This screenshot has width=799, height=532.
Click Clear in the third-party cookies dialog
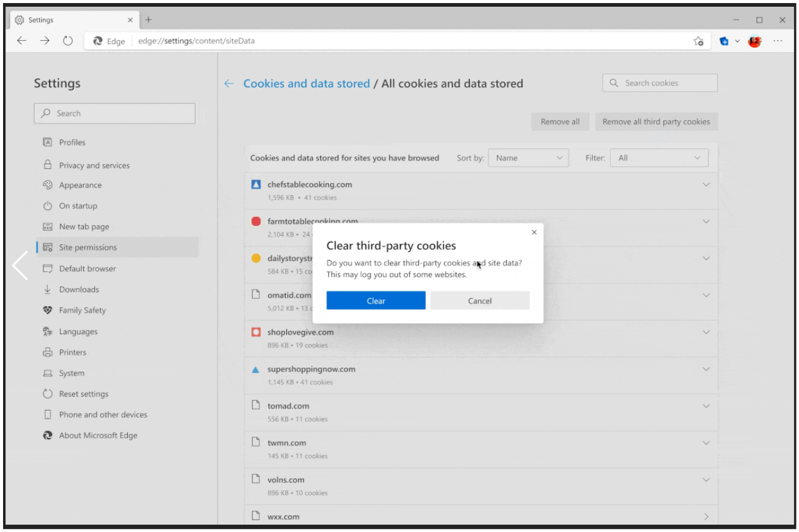(375, 301)
